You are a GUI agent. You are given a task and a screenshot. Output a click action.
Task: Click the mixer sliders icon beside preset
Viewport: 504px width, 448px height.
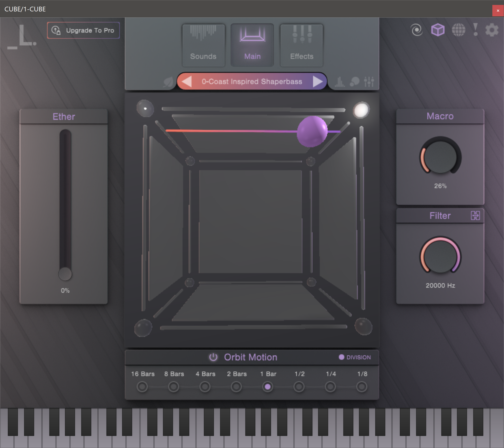(x=369, y=82)
